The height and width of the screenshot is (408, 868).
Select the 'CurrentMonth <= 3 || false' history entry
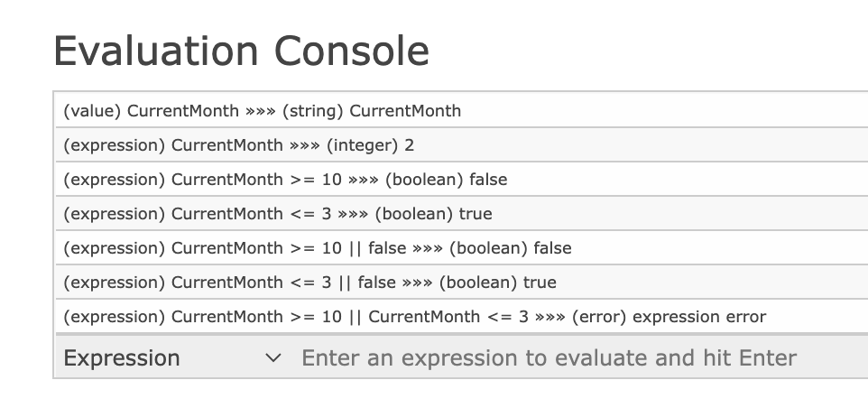pyautogui.click(x=462, y=283)
